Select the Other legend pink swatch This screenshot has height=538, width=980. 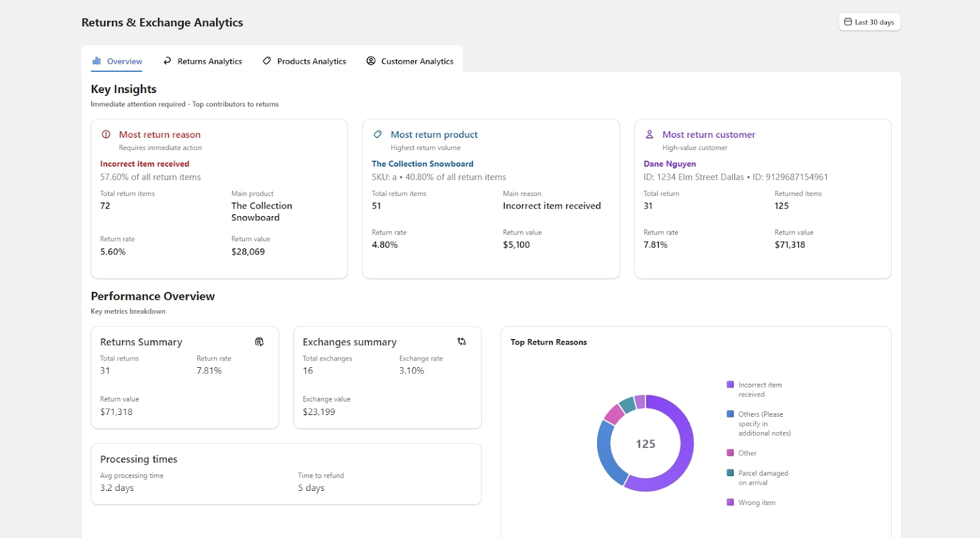tap(730, 453)
